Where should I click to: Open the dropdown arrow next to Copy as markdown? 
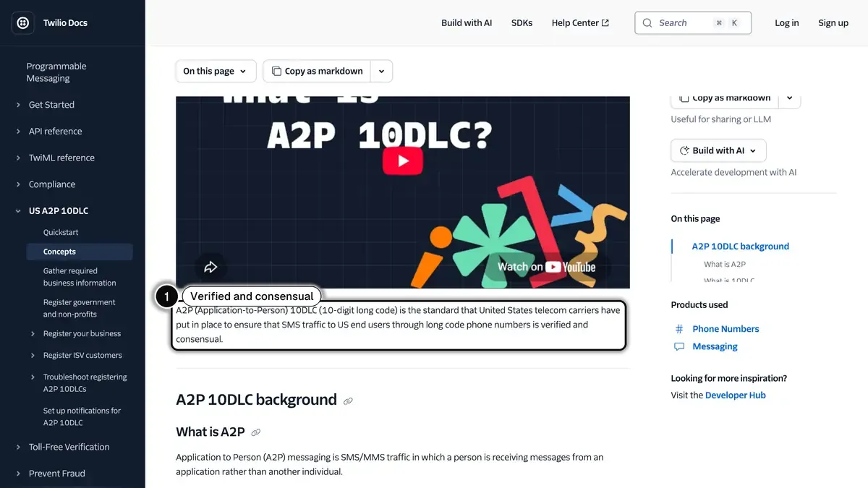coord(382,71)
